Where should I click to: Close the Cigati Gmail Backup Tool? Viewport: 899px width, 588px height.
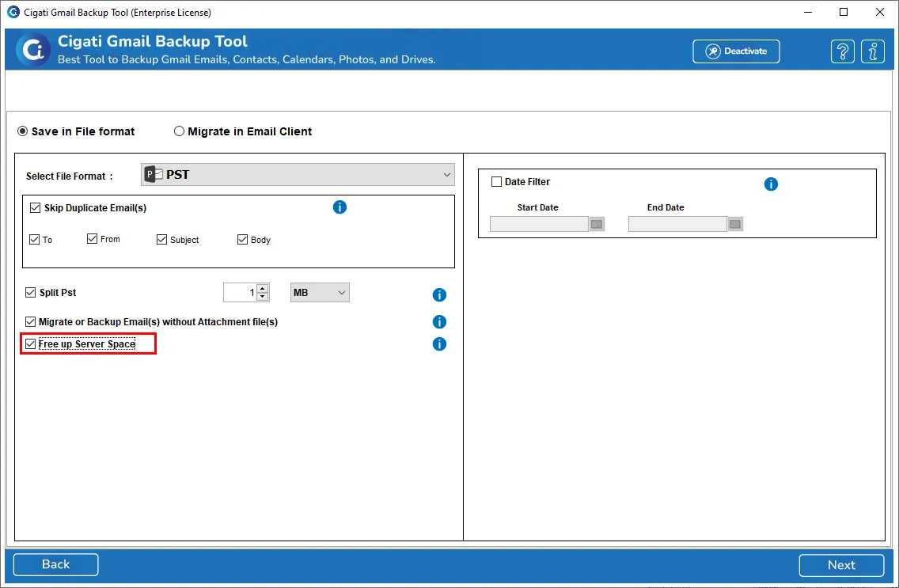[x=879, y=12]
